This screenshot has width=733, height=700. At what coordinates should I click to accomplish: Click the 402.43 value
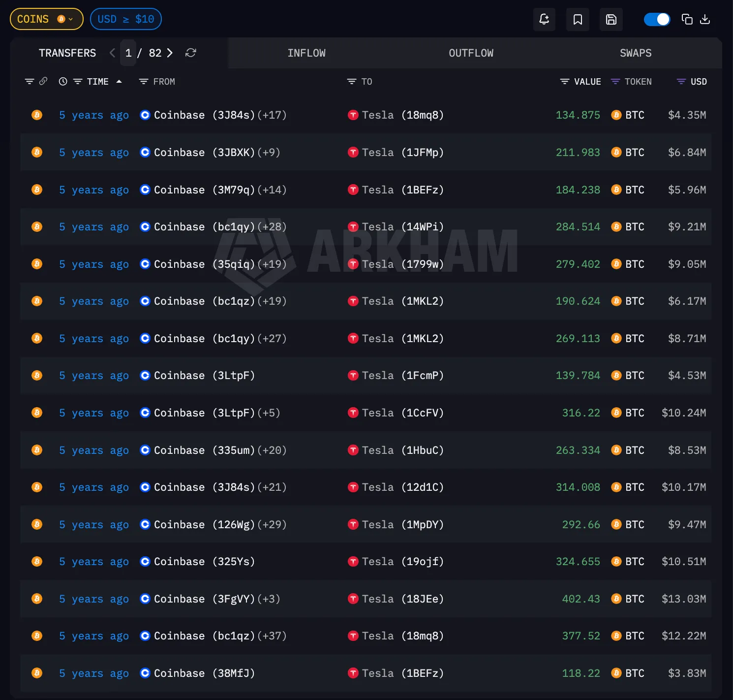[x=581, y=599]
